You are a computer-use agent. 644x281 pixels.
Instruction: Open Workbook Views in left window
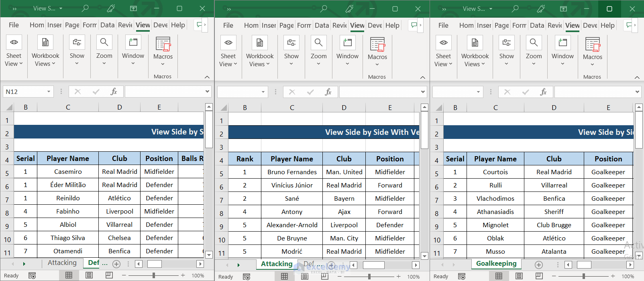45,51
